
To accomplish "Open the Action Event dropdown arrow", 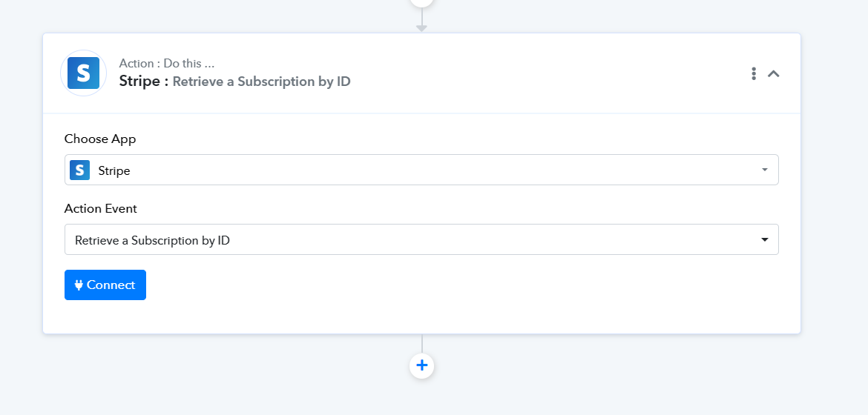I will tap(764, 239).
